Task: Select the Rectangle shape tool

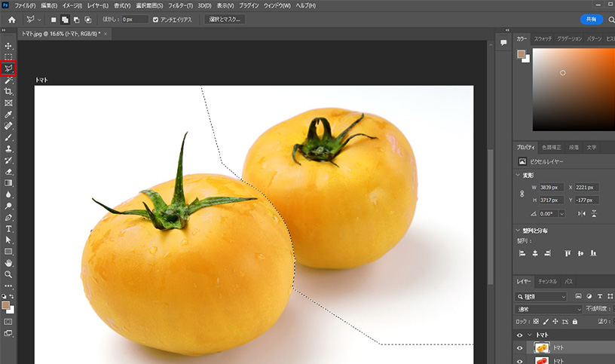Action: [8, 252]
